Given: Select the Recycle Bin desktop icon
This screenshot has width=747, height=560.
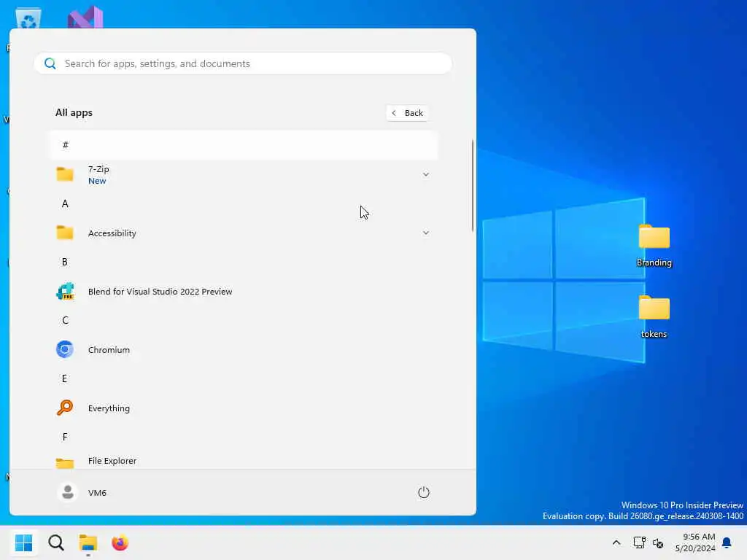Looking at the screenshot, I should (x=28, y=19).
